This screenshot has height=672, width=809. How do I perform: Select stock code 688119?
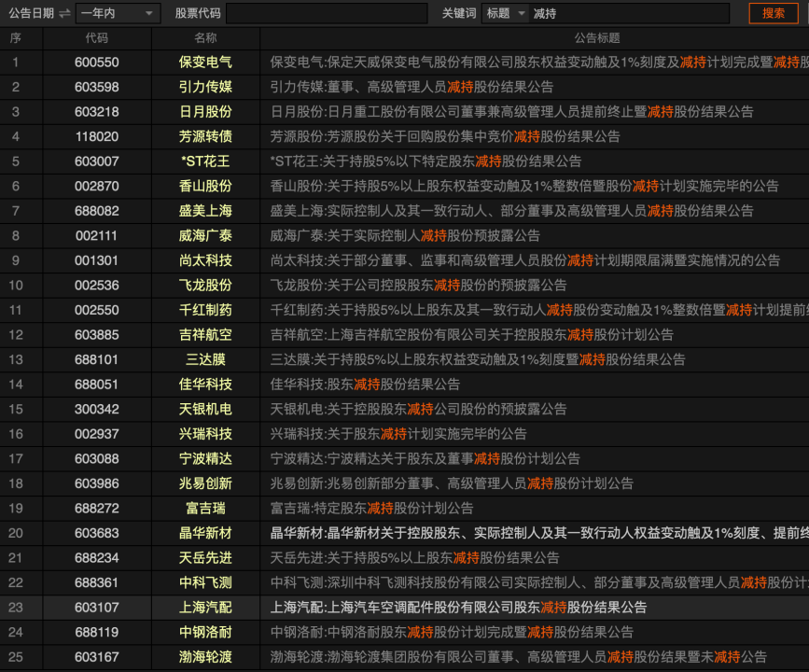tap(96, 632)
